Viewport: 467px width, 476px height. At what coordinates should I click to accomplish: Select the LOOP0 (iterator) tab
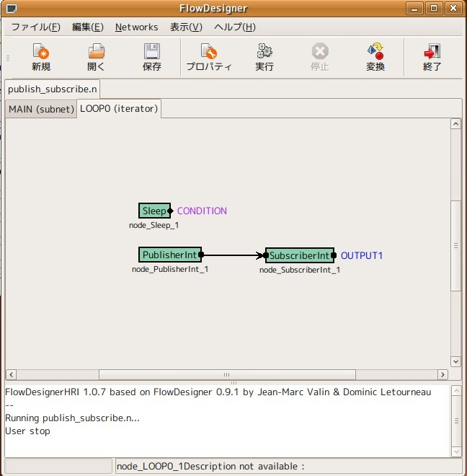click(119, 108)
